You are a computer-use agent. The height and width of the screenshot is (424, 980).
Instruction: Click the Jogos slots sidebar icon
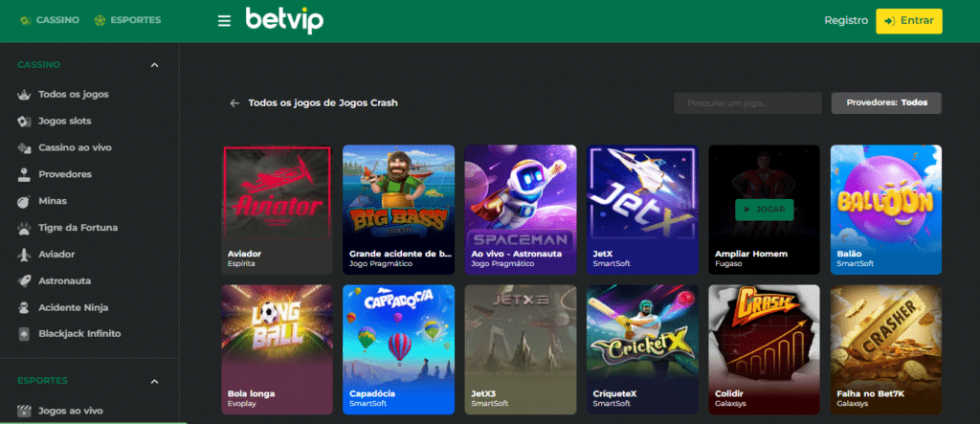pyautogui.click(x=24, y=121)
